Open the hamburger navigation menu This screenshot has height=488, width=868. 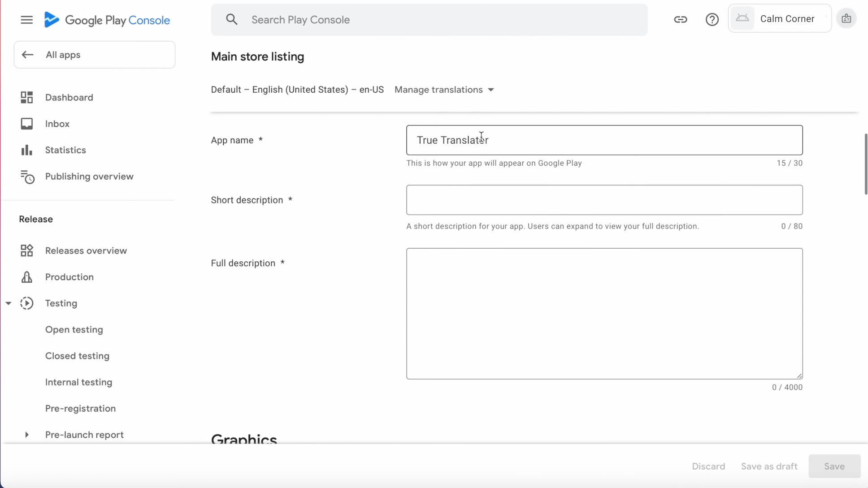[26, 20]
